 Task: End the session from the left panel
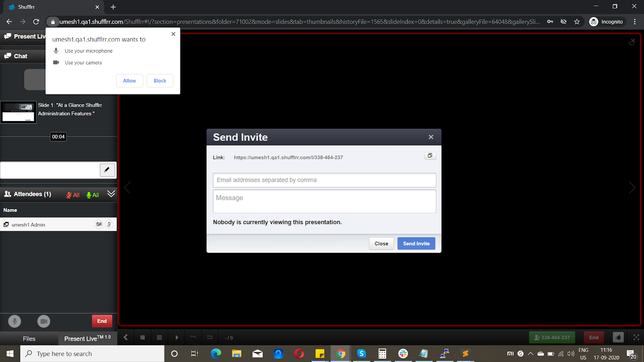tap(102, 321)
